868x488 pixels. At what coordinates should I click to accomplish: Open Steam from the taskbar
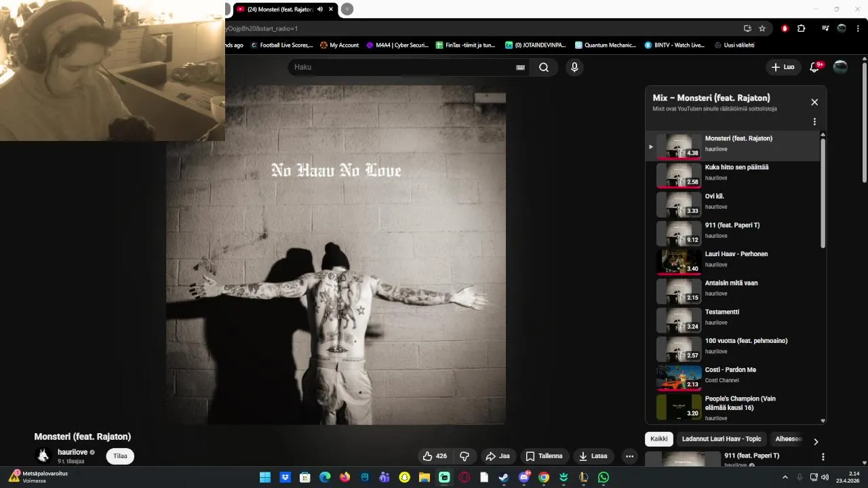pyautogui.click(x=504, y=477)
